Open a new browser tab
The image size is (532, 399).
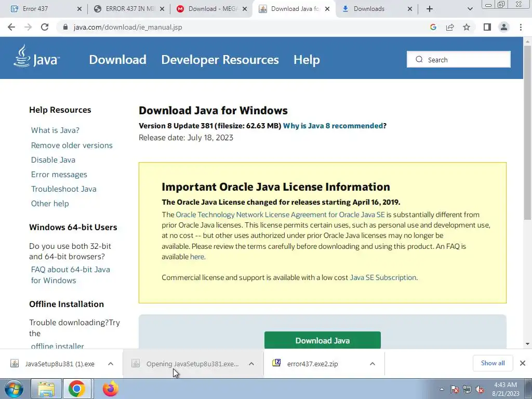(x=430, y=9)
